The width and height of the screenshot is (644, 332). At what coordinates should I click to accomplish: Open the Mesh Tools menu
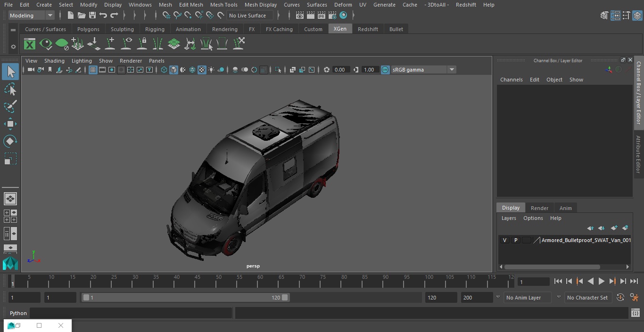pos(223,5)
